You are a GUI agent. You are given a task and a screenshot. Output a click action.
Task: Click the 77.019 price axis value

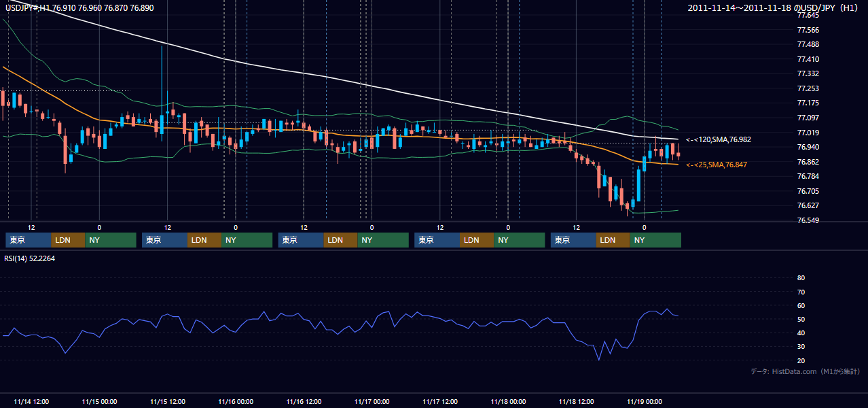(x=808, y=133)
